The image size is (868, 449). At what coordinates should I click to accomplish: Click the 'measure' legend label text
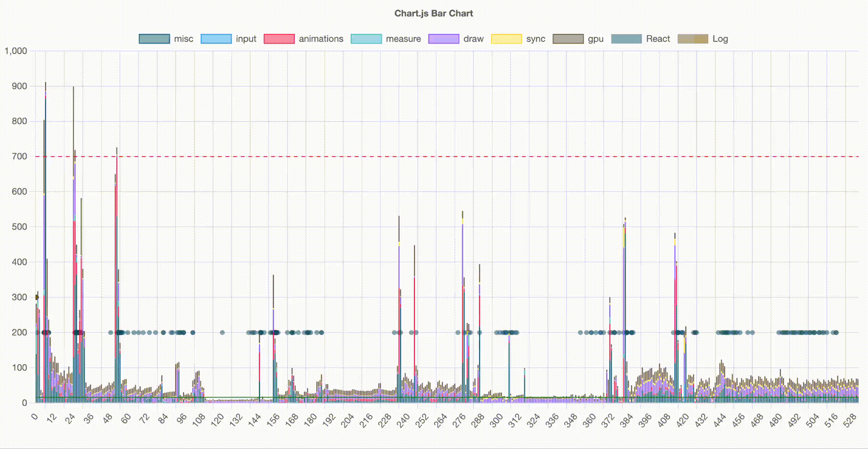[x=403, y=39]
